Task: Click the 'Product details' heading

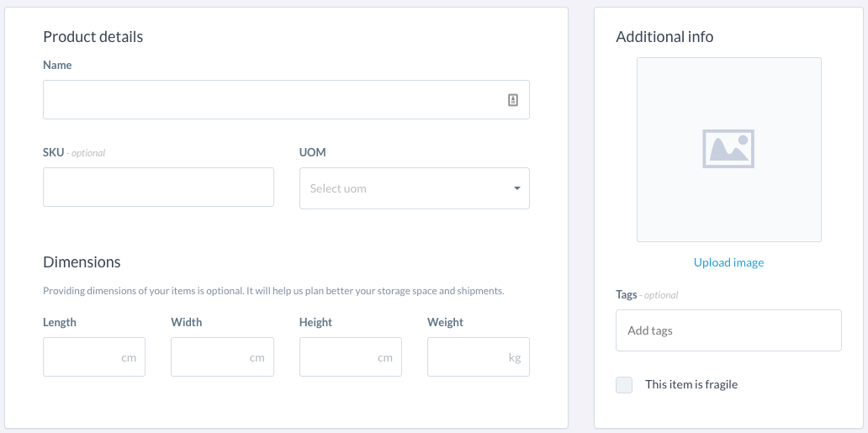Action: click(x=93, y=37)
